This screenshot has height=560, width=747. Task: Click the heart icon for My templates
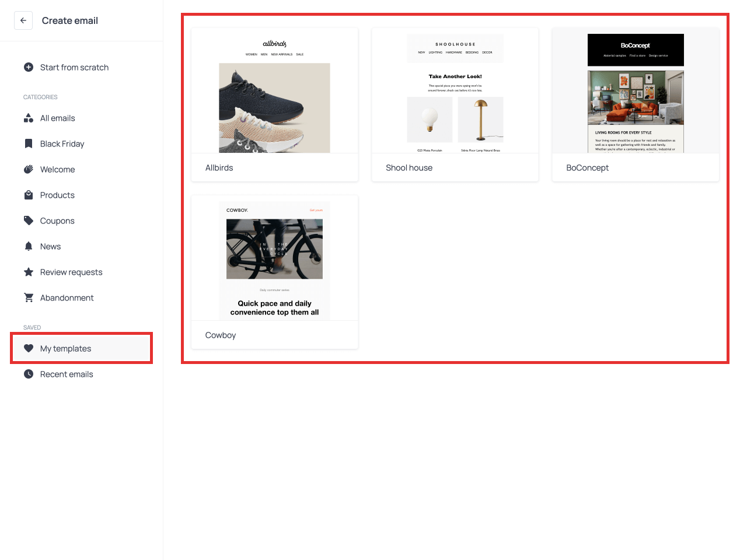tap(29, 349)
